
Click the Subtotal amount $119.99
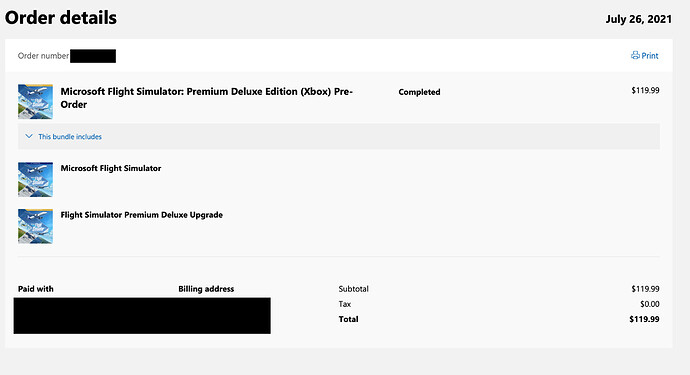tap(645, 289)
